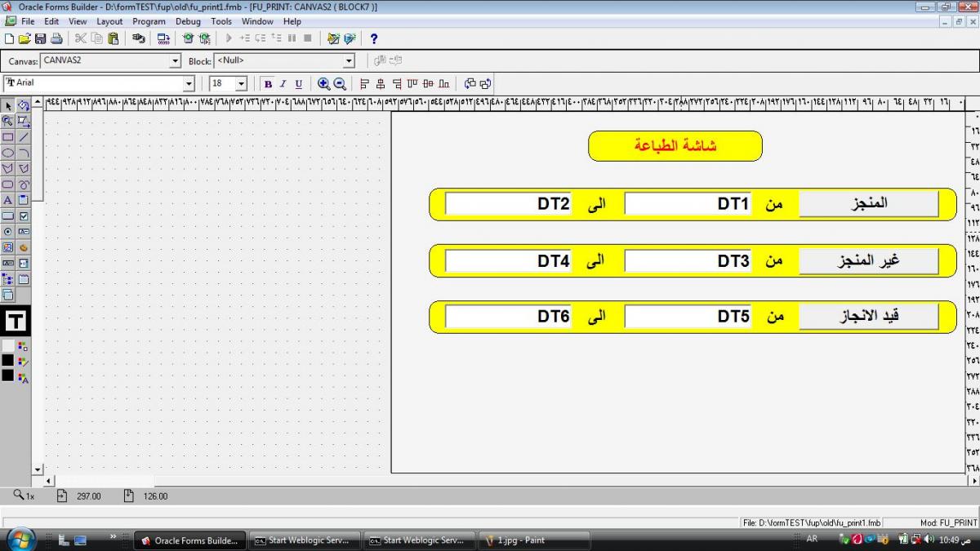The height and width of the screenshot is (551, 980).
Task: Open the font size dropdown showing 18
Action: click(241, 83)
